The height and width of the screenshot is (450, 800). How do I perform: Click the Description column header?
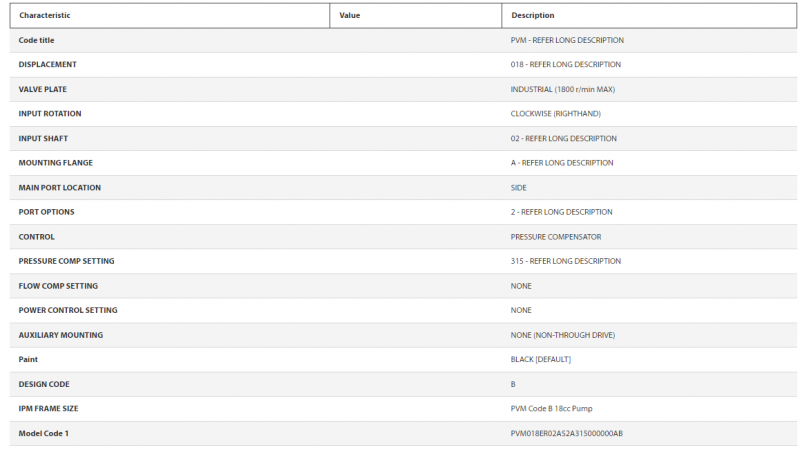pos(533,16)
